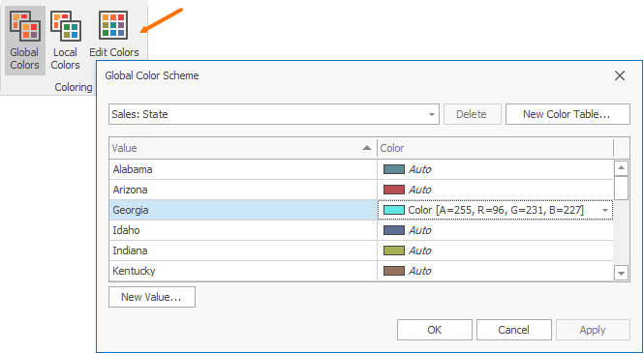Image resolution: width=644 pixels, height=353 pixels.
Task: Select the Alabama row
Action: pos(361,169)
